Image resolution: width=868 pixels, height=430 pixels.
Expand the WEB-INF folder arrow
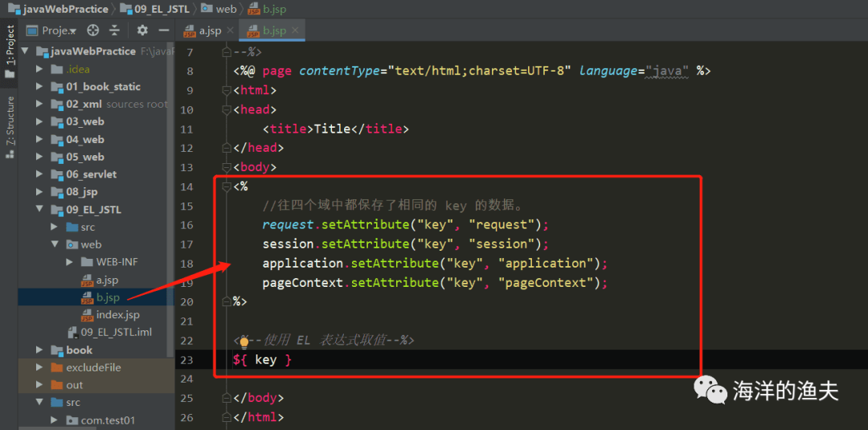(x=69, y=262)
